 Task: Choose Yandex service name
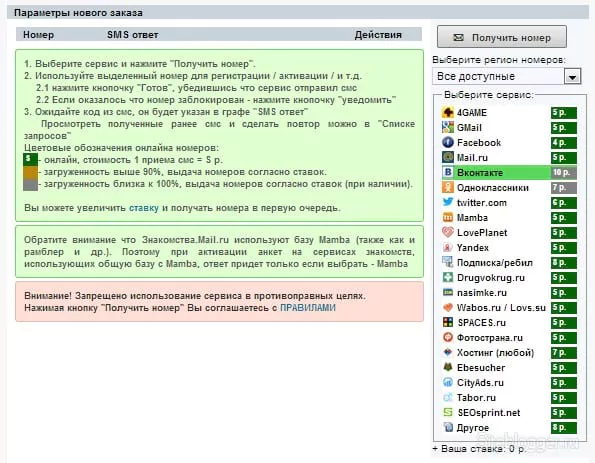pos(473,248)
